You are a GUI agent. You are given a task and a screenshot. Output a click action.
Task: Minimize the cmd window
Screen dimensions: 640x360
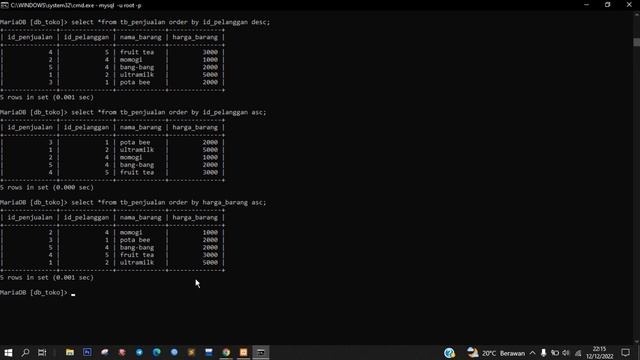point(587,5)
